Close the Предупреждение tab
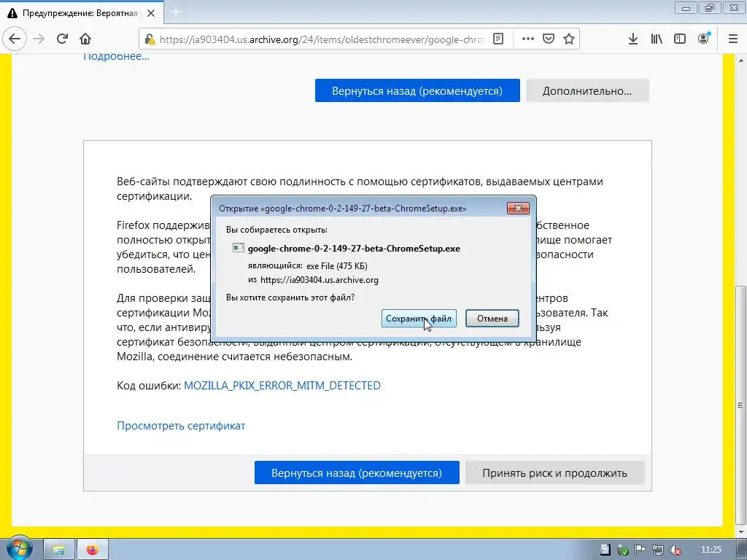 tap(151, 13)
